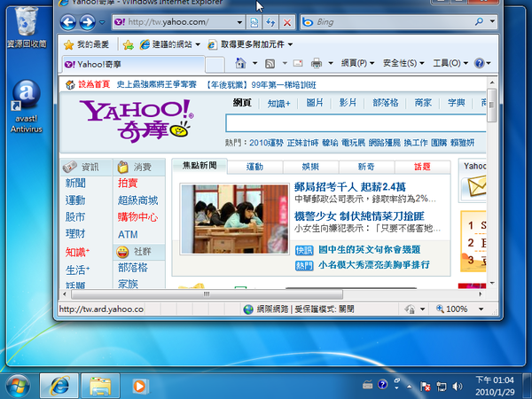This screenshot has height=399, width=532.
Task: Go back with the browser Back arrow
Action: pos(68,22)
